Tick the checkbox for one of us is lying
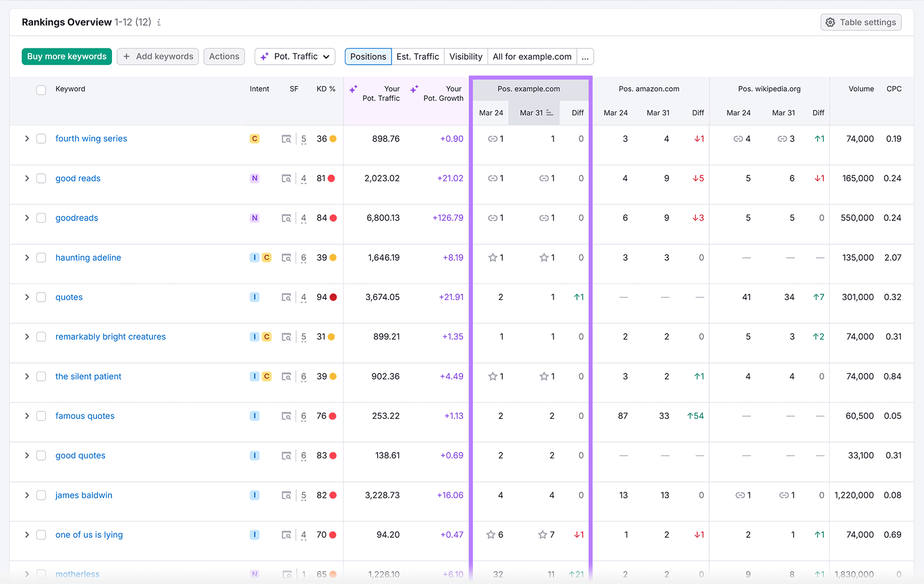The image size is (924, 584). coord(41,534)
